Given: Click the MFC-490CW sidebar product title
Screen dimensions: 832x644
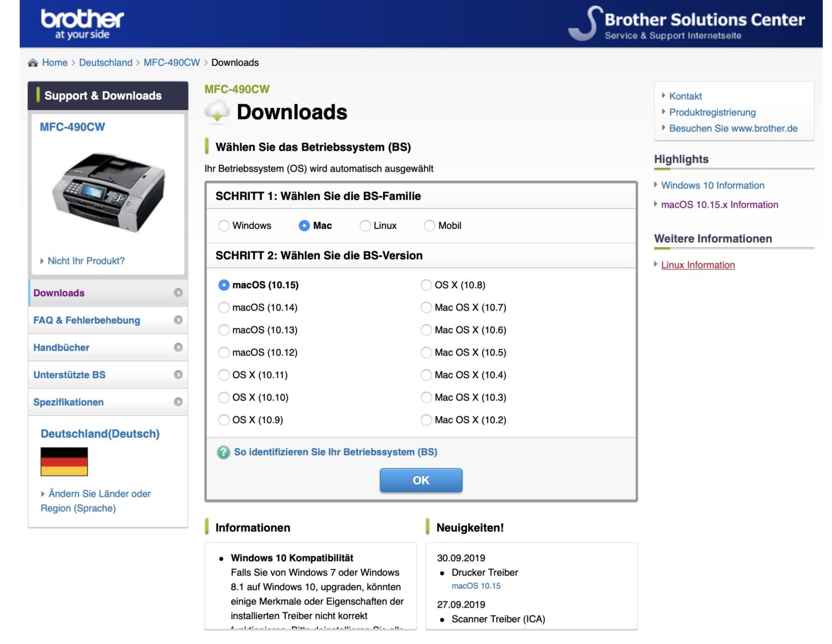Looking at the screenshot, I should coord(72,127).
